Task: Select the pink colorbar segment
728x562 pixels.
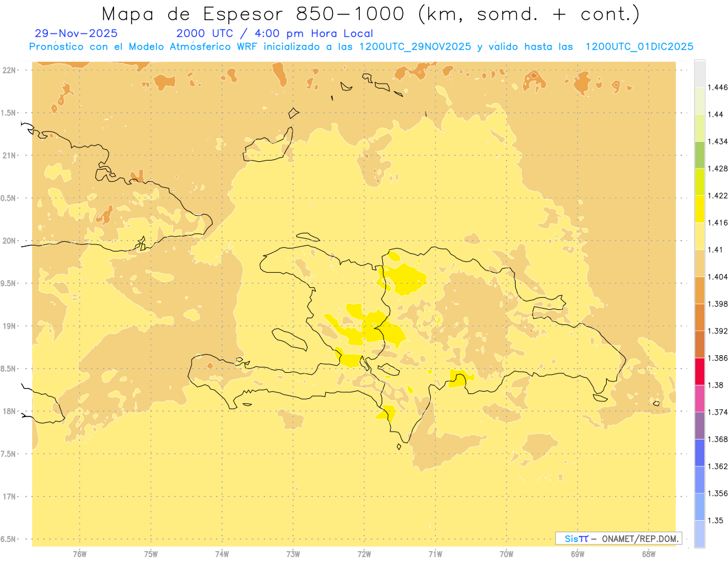Action: click(699, 398)
